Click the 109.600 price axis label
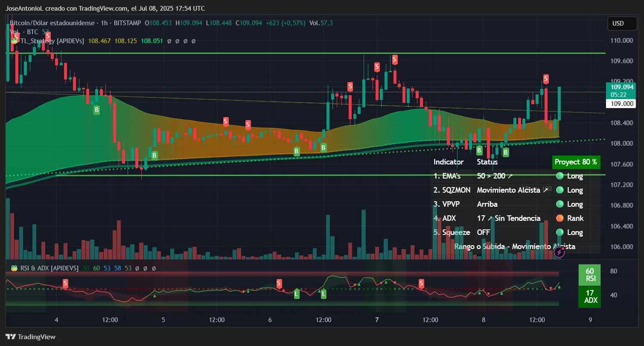The image size is (644, 346). [621, 61]
